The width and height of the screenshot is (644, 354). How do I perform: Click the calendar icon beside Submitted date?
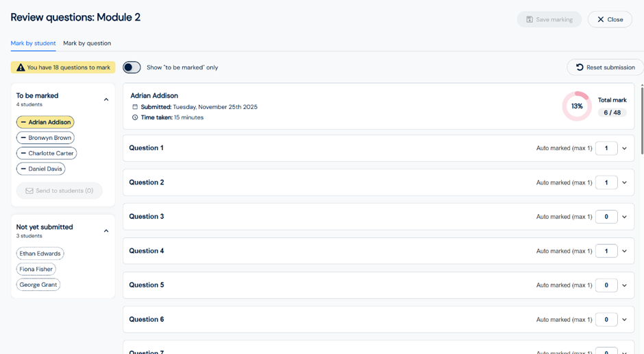tap(135, 107)
